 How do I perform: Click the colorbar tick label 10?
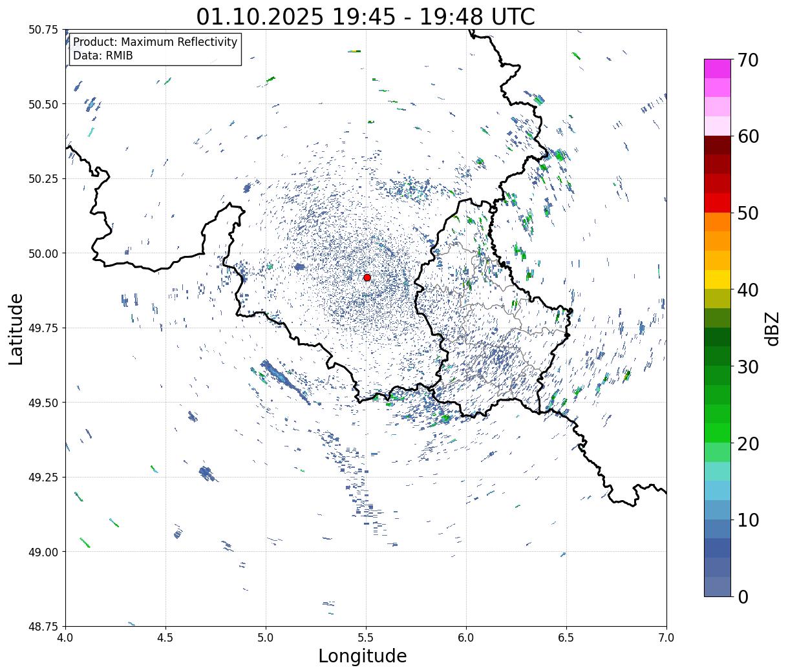pyautogui.click(x=747, y=520)
